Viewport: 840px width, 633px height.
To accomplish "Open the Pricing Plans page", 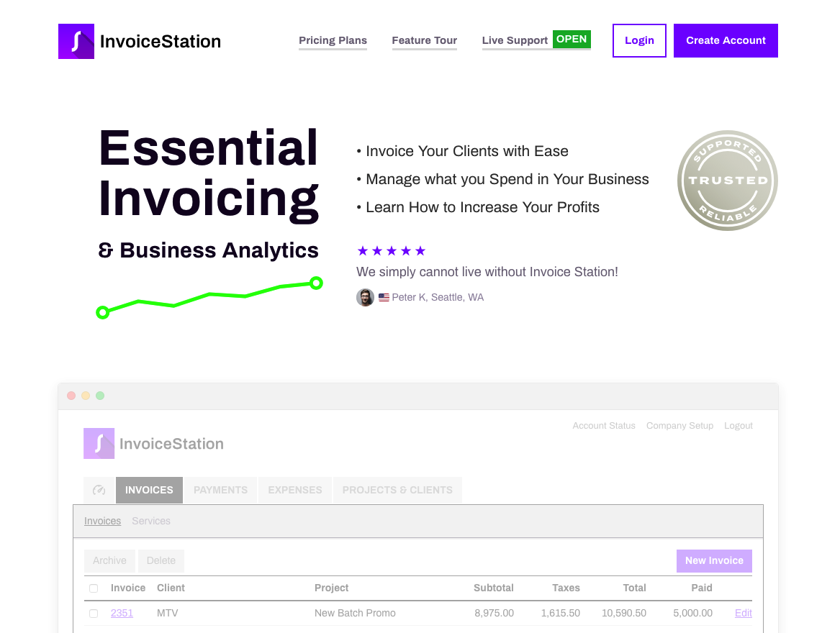I will click(333, 40).
